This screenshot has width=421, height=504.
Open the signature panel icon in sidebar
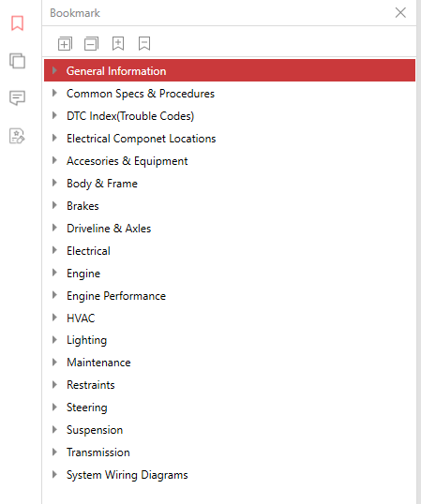[17, 136]
